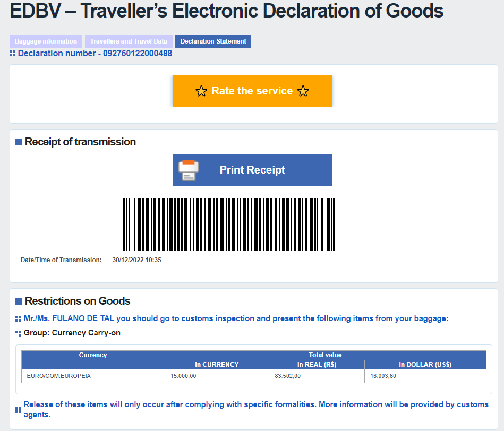Select the Declaration Statement tab
This screenshot has height=431, width=504.
213,41
